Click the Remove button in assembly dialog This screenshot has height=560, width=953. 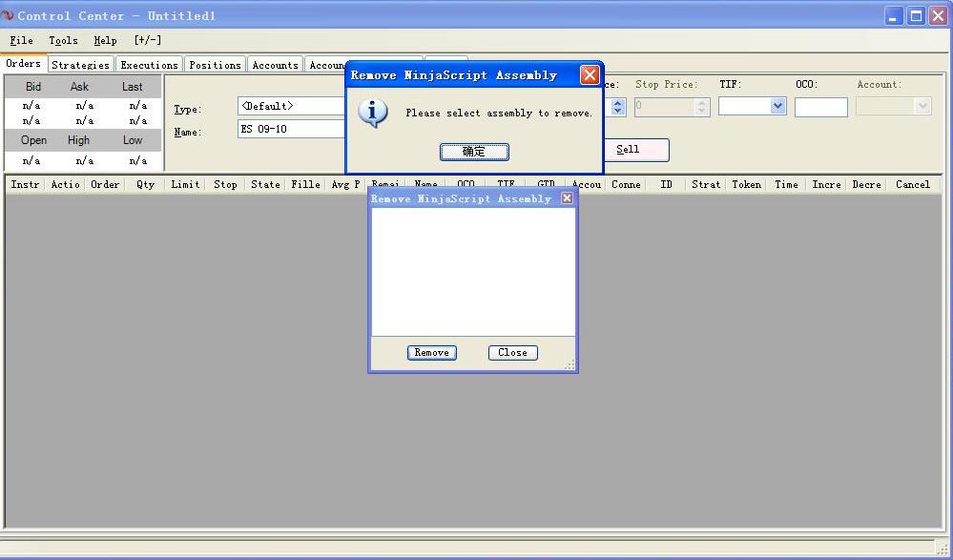point(431,353)
